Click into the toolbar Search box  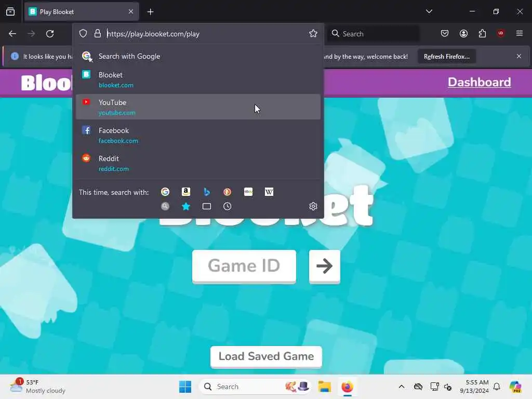point(373,34)
